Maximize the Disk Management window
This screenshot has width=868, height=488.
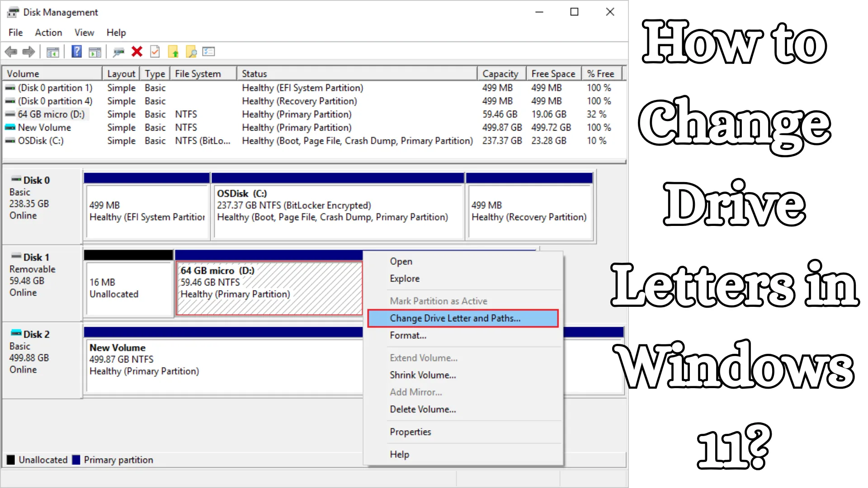click(574, 12)
